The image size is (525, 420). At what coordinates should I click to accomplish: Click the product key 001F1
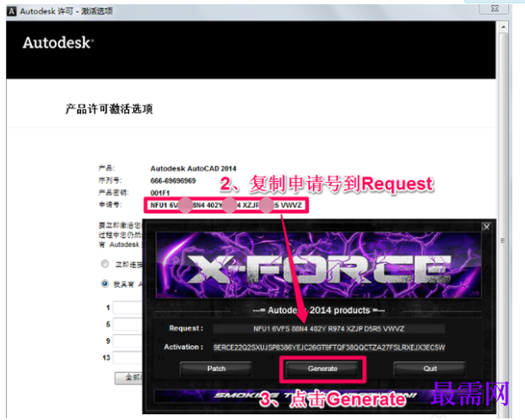click(160, 193)
